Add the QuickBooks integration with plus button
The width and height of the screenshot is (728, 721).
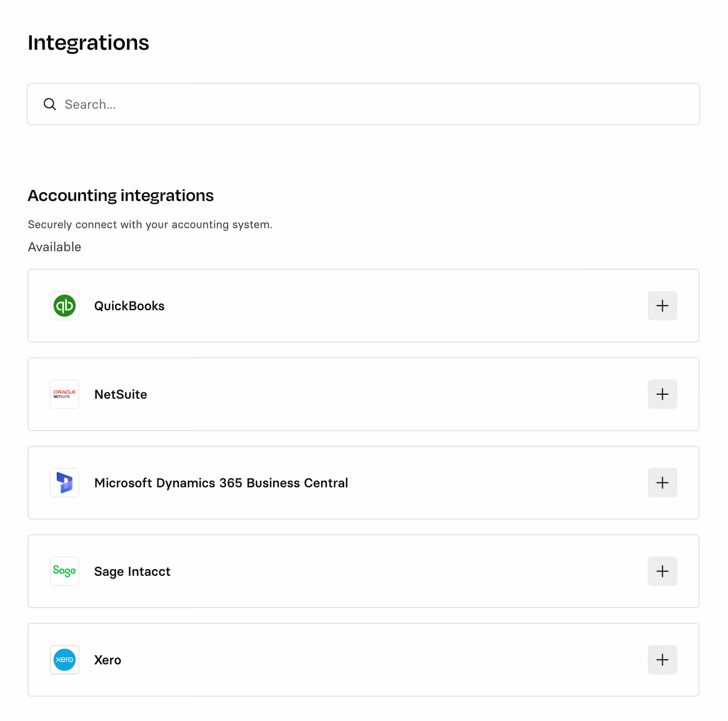tap(662, 306)
